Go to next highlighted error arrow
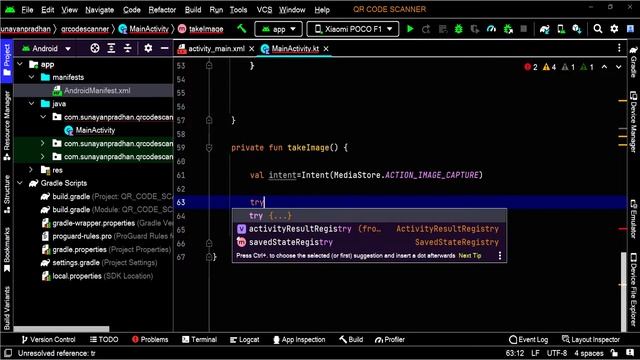This screenshot has width=640, height=360. click(619, 67)
